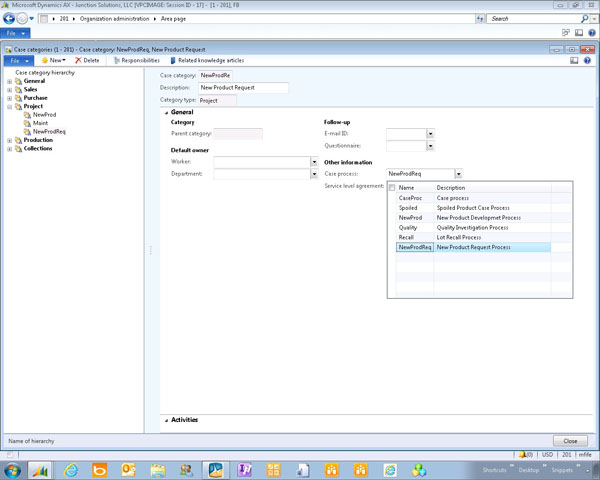600x480 pixels.
Task: Click the back navigation arrow
Action: coord(10,19)
